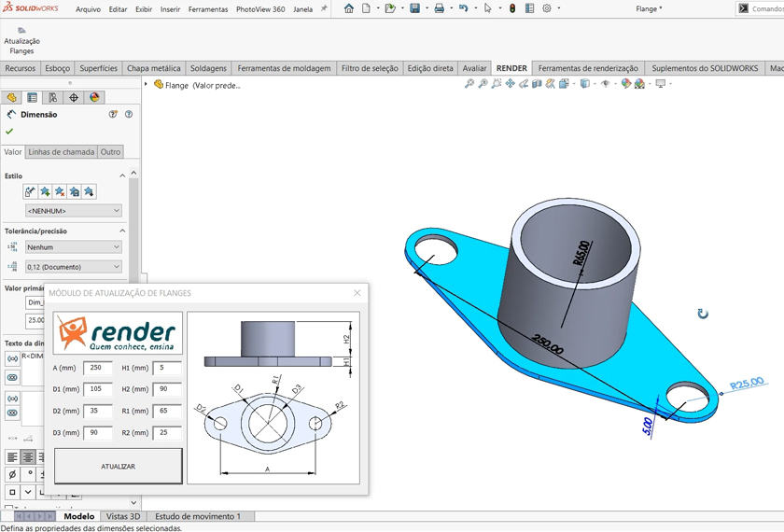Image resolution: width=784 pixels, height=532 pixels.
Task: Switch to Estudo de movimento 1 tab
Action: coord(197,516)
